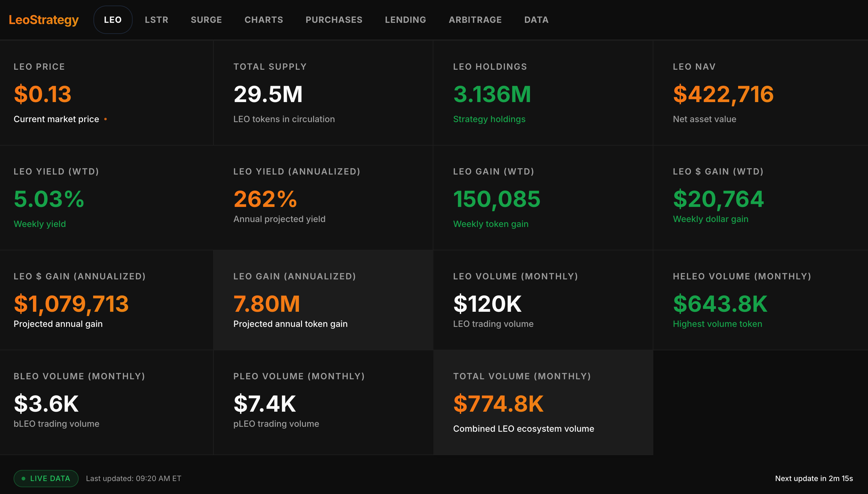868x494 pixels.
Task: Click the LEO NAV $422,716 card
Action: 760,93
